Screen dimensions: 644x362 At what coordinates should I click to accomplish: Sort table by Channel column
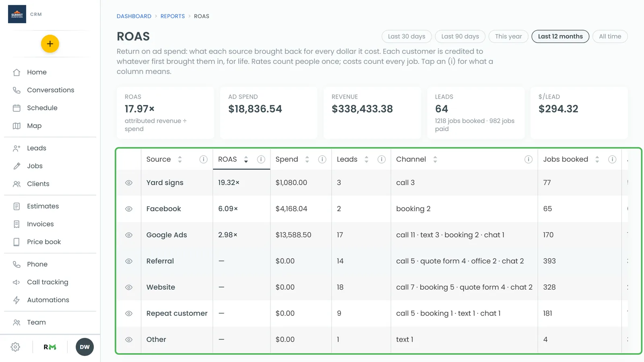coord(435,159)
